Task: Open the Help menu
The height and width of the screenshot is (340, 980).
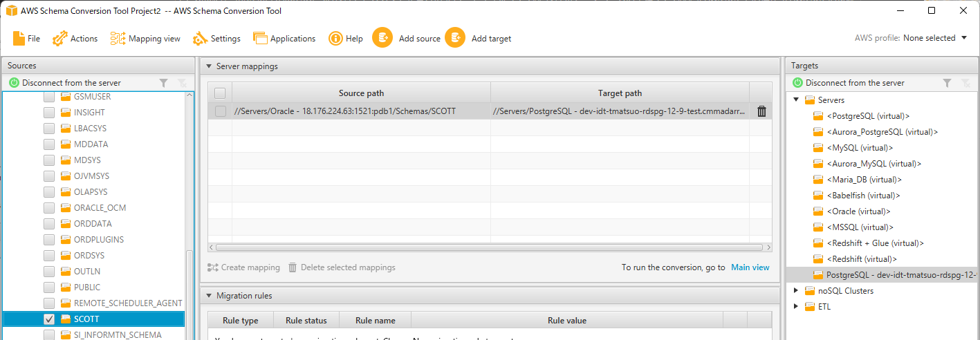Action: click(x=346, y=39)
